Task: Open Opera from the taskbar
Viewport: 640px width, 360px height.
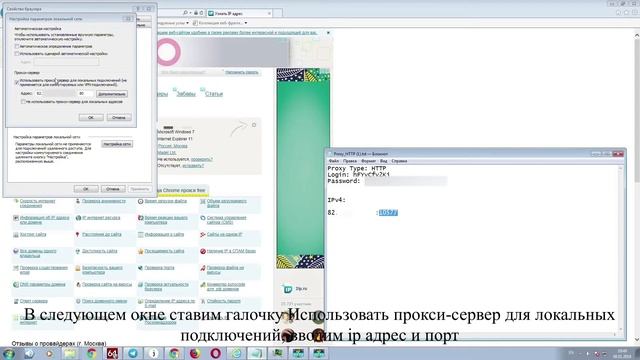Action: 216,353
